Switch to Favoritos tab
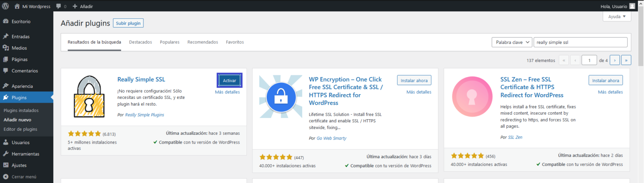 click(235, 42)
